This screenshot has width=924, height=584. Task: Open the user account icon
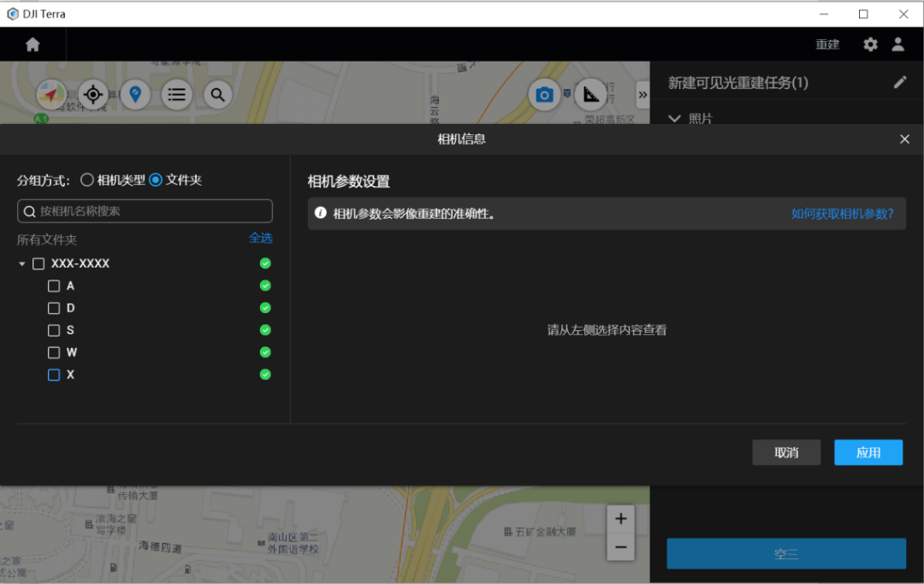[897, 44]
